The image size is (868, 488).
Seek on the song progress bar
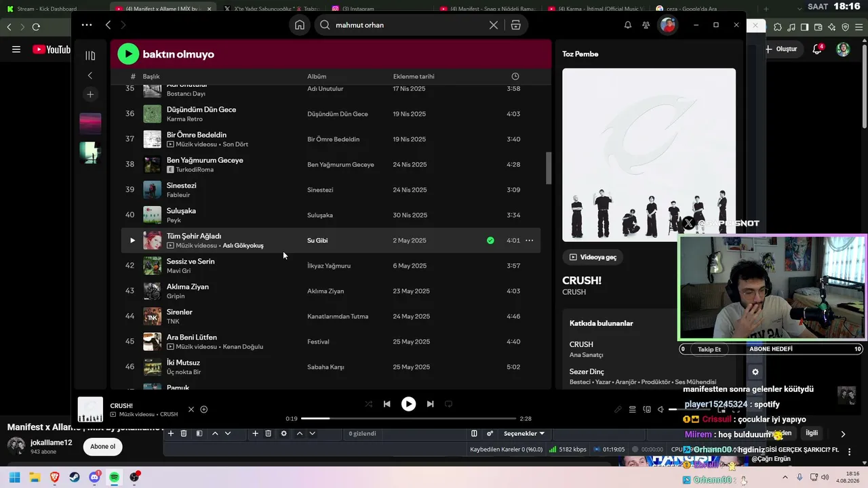point(408,419)
